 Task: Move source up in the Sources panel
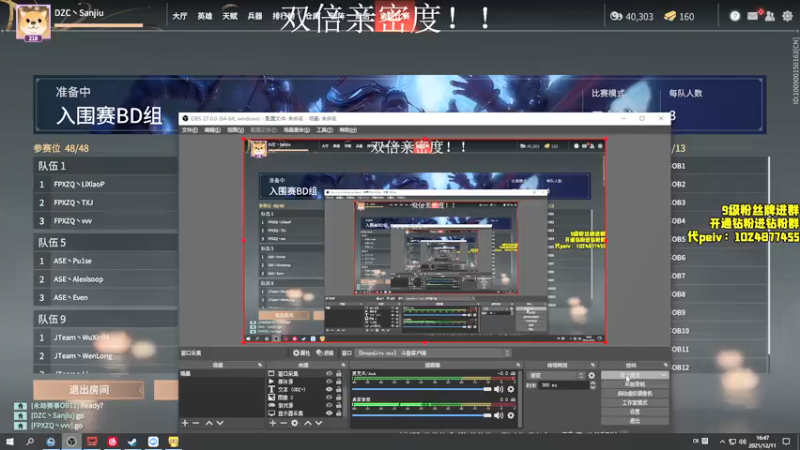pyautogui.click(x=308, y=423)
